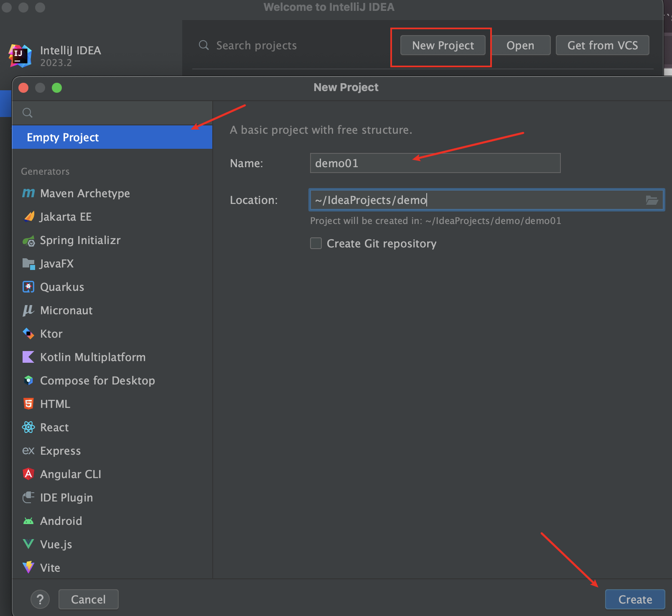672x616 pixels.
Task: Select the Angular CLI icon
Action: (x=28, y=474)
